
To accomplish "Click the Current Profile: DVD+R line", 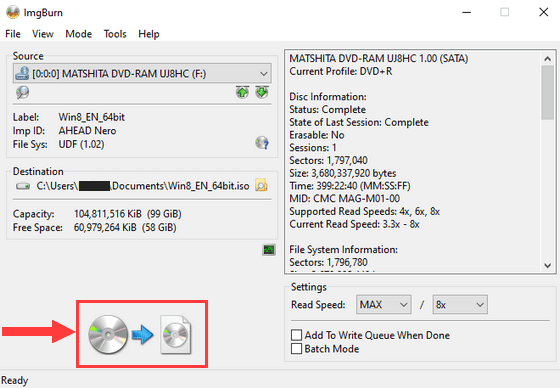I will tap(341, 71).
